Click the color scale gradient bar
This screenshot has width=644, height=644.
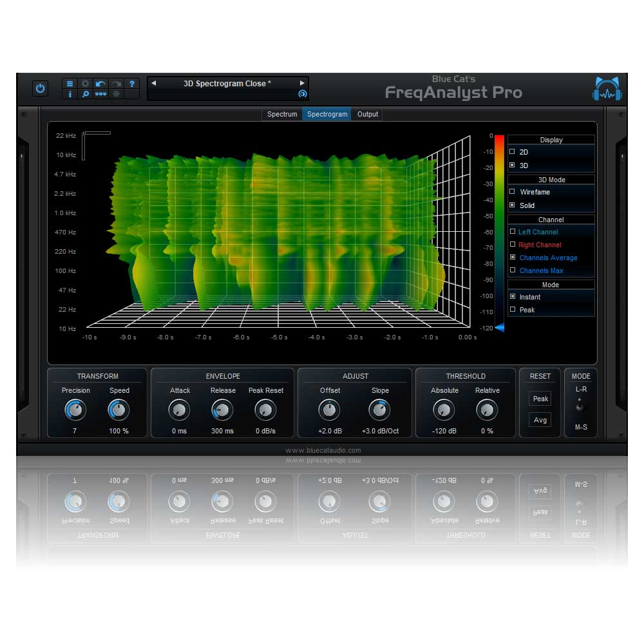pyautogui.click(x=500, y=230)
